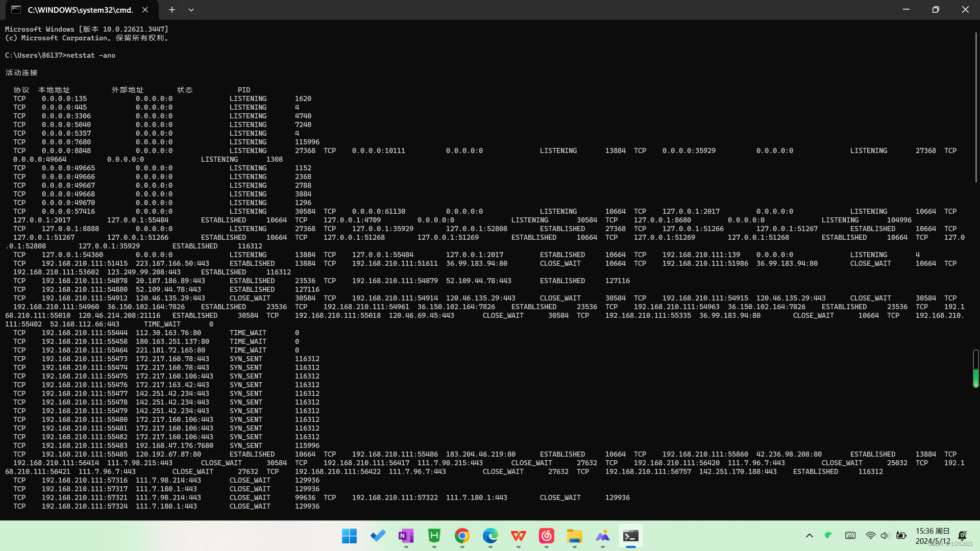Toggle the input method keyboard icon
980x551 pixels.
click(850, 536)
